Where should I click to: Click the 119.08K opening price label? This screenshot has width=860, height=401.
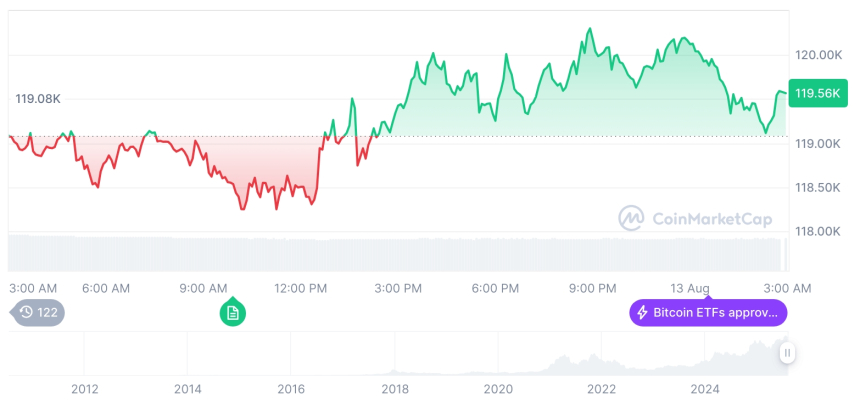pyautogui.click(x=38, y=99)
